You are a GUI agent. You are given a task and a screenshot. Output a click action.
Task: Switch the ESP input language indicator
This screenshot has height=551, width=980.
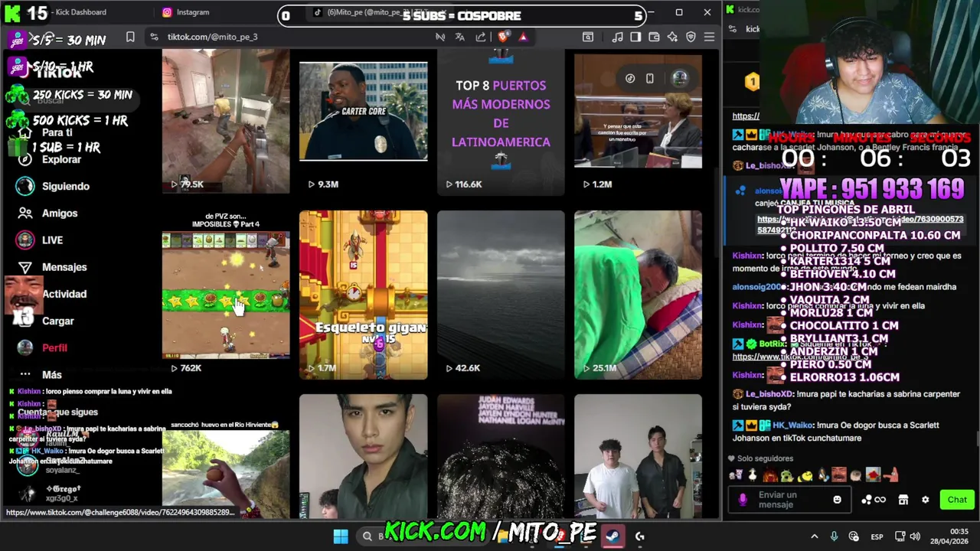point(877,536)
